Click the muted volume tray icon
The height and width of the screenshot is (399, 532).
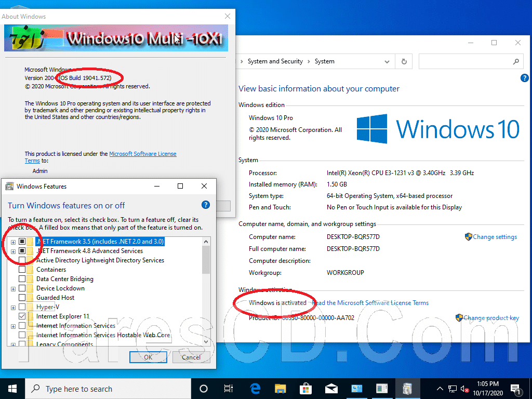pos(464,389)
